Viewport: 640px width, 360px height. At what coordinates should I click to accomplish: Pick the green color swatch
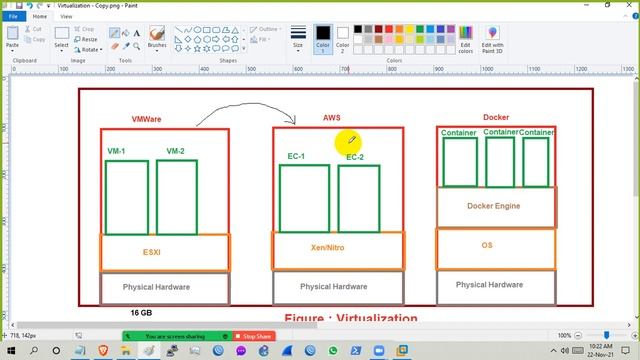420,29
